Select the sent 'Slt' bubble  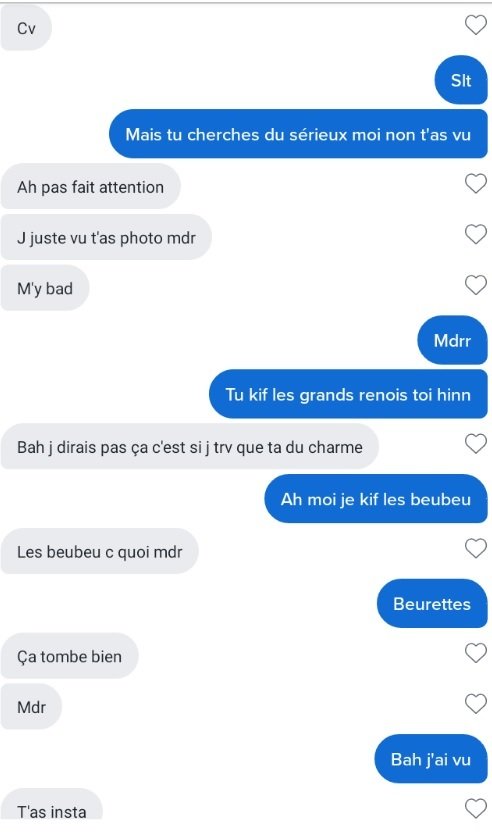click(461, 80)
